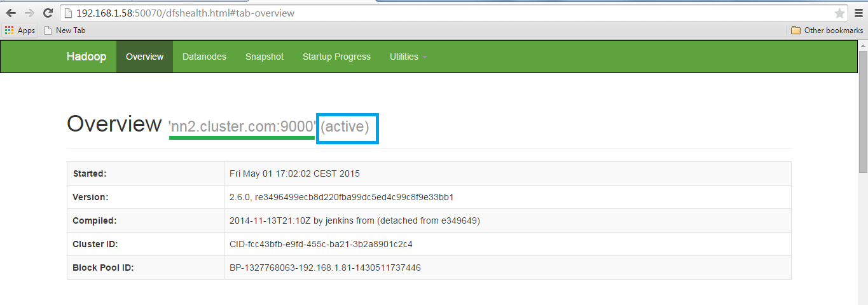This screenshot has height=305, width=868.
Task: Open the Other bookmarks folder
Action: click(827, 30)
